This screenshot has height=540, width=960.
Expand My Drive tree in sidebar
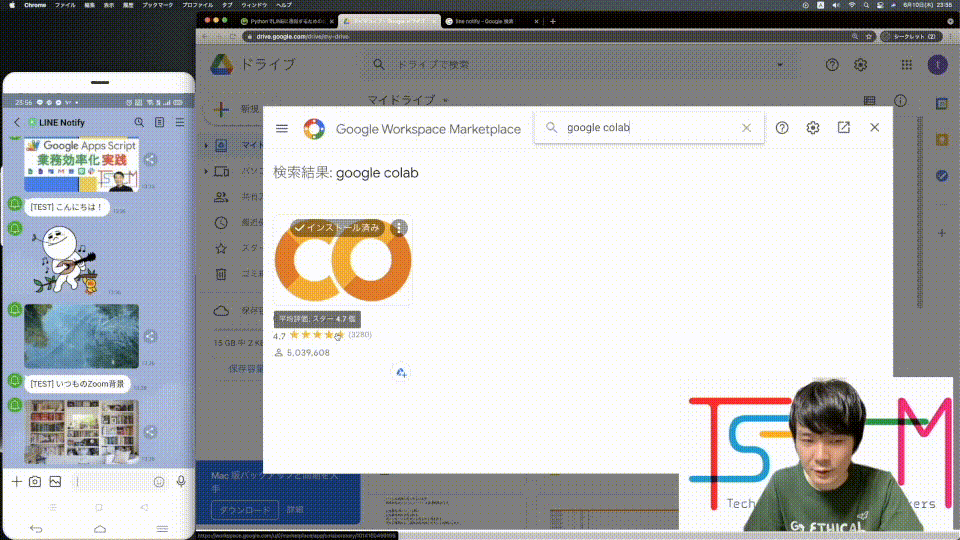point(206,146)
